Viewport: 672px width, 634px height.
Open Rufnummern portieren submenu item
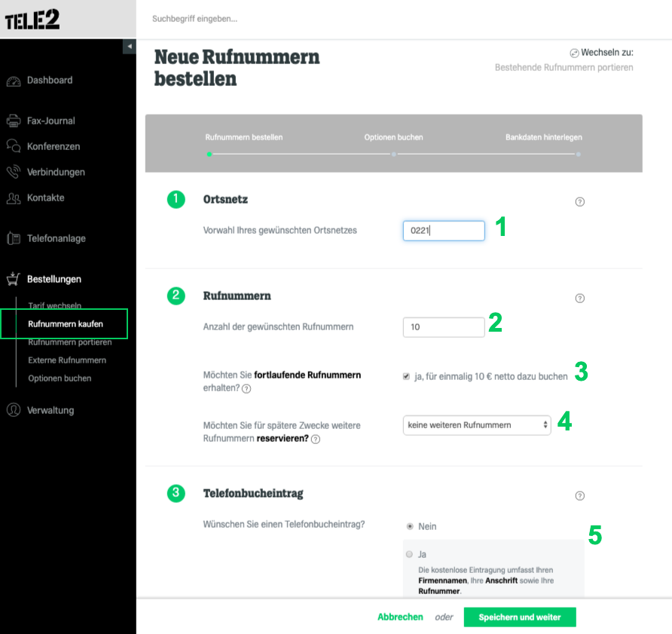(70, 342)
